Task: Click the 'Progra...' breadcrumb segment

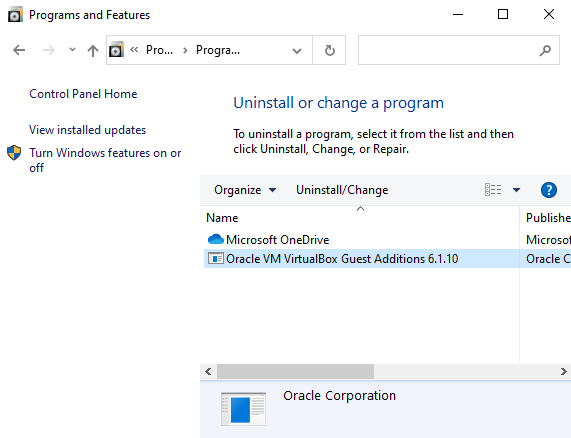Action: click(x=218, y=50)
